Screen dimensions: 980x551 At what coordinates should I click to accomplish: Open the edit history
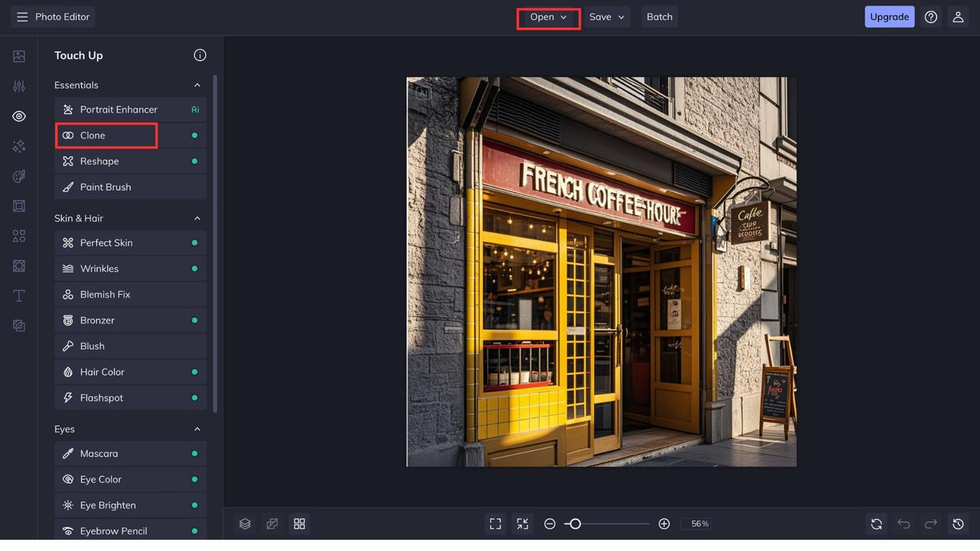958,523
